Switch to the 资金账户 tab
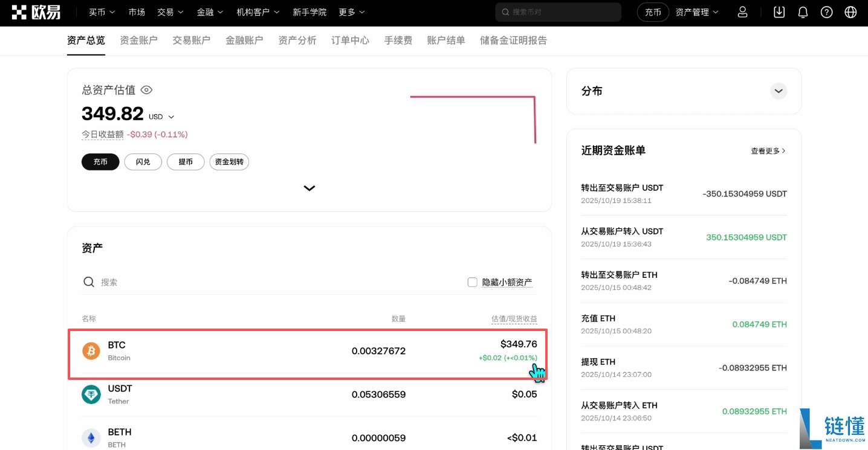 tap(138, 40)
